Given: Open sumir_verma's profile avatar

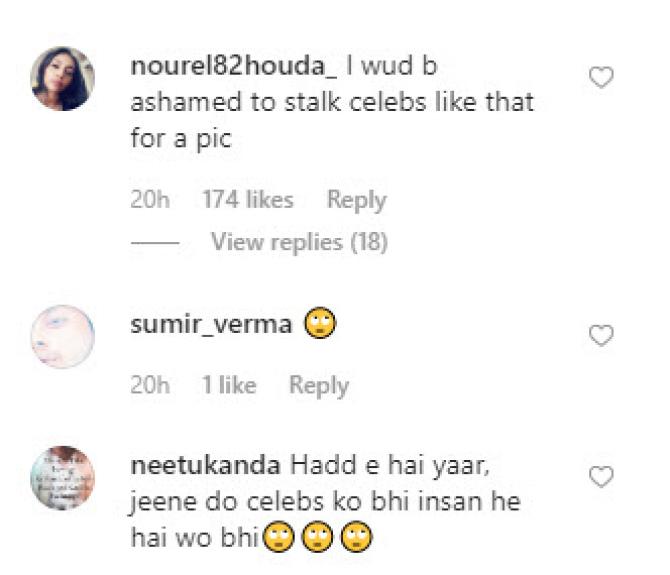Looking at the screenshot, I should pyautogui.click(x=63, y=337).
